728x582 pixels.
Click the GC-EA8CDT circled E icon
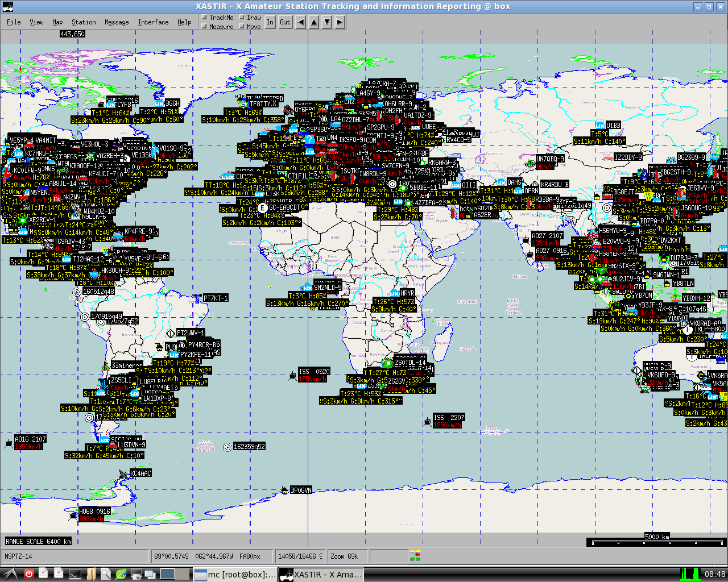click(262, 208)
